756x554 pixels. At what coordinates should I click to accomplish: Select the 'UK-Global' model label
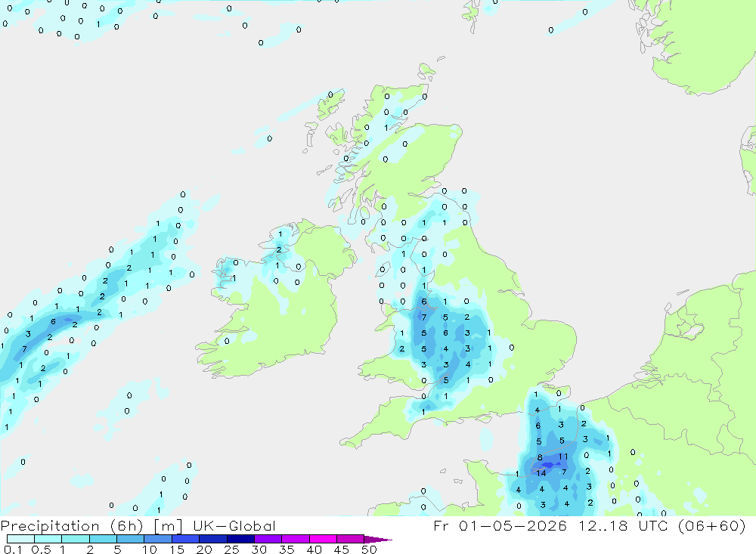pyautogui.click(x=234, y=526)
